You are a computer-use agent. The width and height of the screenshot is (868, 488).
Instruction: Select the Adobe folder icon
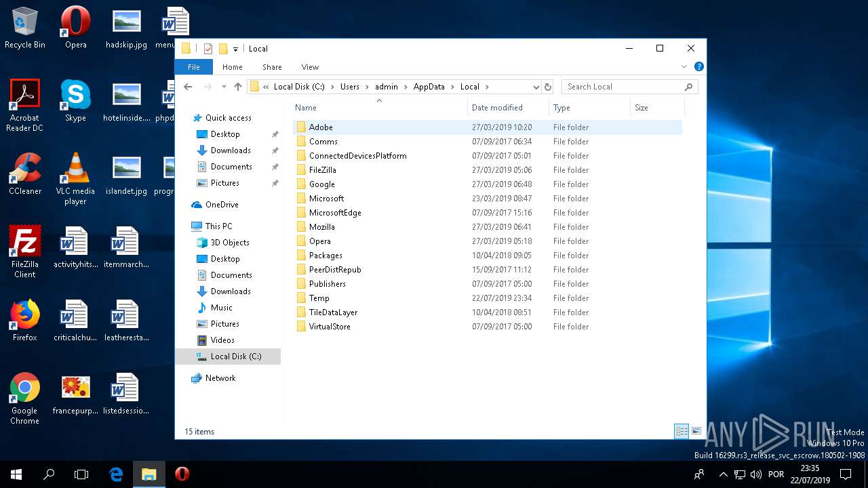coord(301,127)
